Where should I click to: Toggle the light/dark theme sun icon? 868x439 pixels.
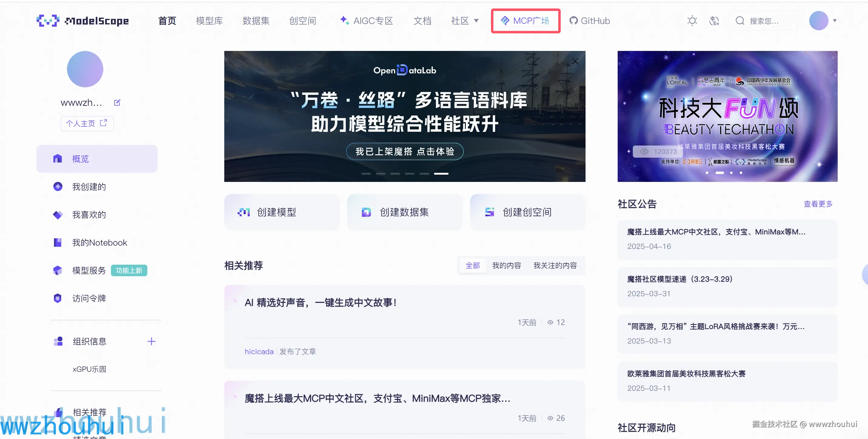692,21
